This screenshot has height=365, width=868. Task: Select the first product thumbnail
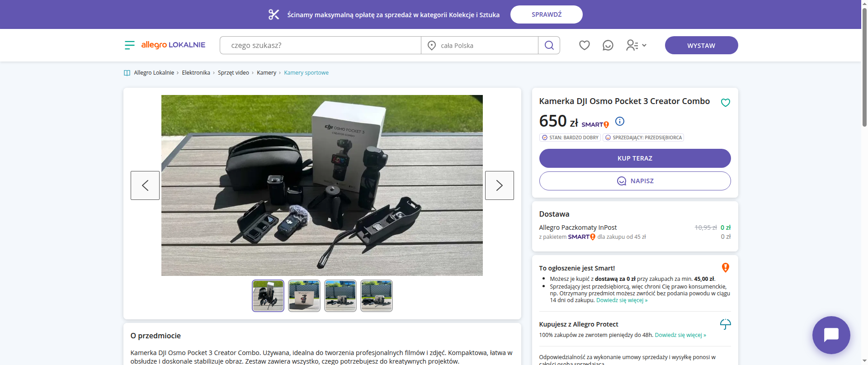pos(268,296)
